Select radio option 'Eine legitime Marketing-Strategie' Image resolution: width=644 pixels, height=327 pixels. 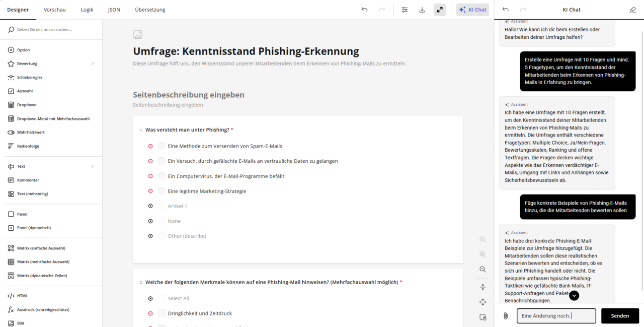(162, 191)
